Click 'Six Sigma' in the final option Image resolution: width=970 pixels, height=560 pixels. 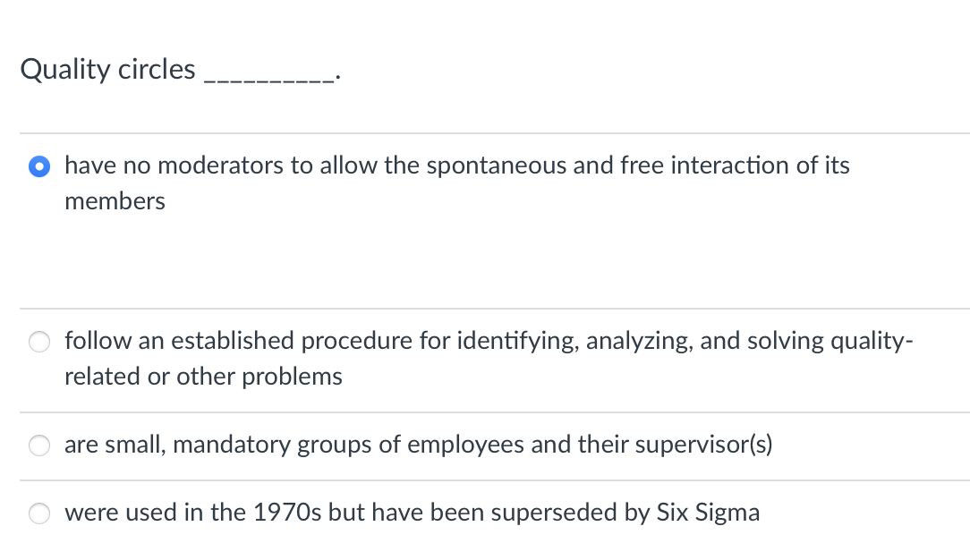(x=711, y=512)
